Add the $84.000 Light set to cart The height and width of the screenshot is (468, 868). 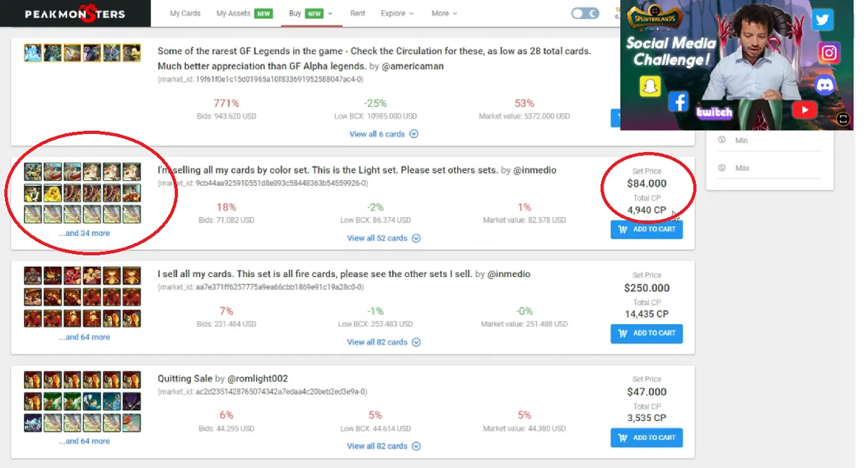pos(647,229)
